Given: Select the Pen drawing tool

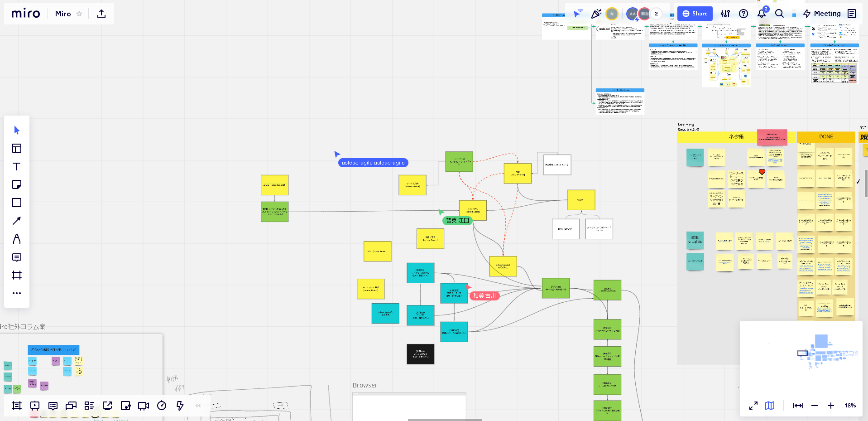Looking at the screenshot, I should pos(17,239).
